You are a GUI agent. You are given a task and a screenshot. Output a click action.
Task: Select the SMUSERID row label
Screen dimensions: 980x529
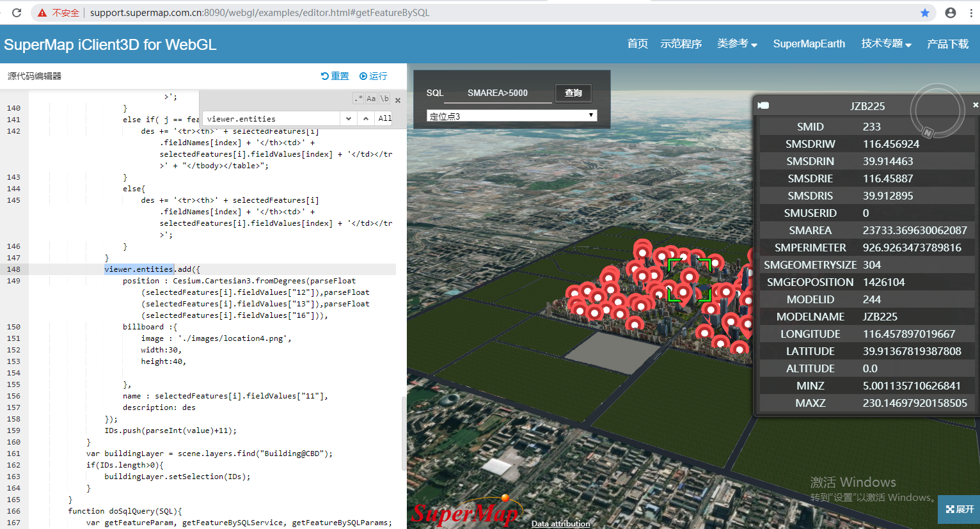(810, 213)
